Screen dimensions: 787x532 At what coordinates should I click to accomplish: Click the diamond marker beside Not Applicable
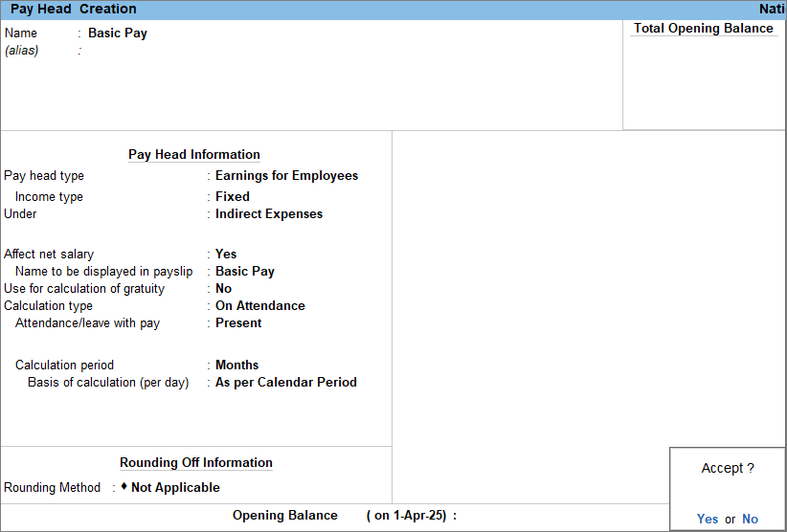click(x=124, y=487)
